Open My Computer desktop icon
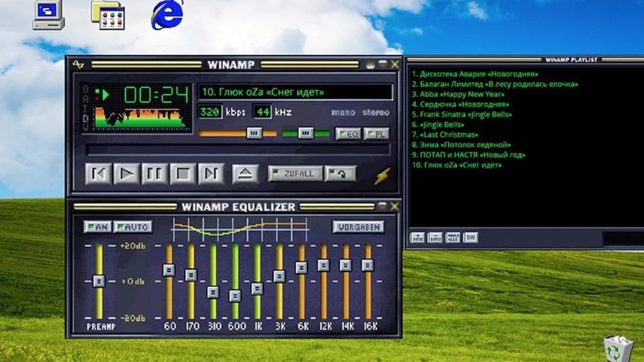 pos(49,15)
